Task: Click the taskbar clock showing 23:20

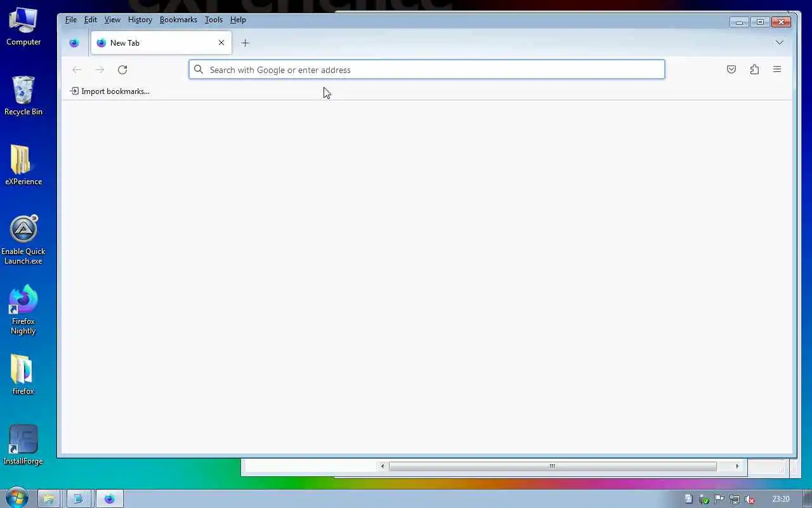Action: pos(781,499)
